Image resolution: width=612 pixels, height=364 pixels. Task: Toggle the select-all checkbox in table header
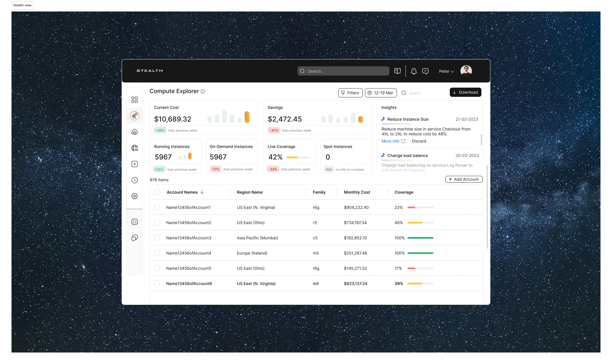(x=157, y=192)
